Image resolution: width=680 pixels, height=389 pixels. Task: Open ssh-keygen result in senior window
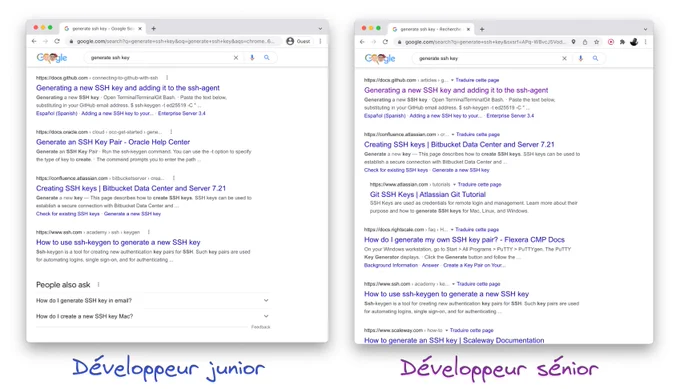(x=446, y=294)
